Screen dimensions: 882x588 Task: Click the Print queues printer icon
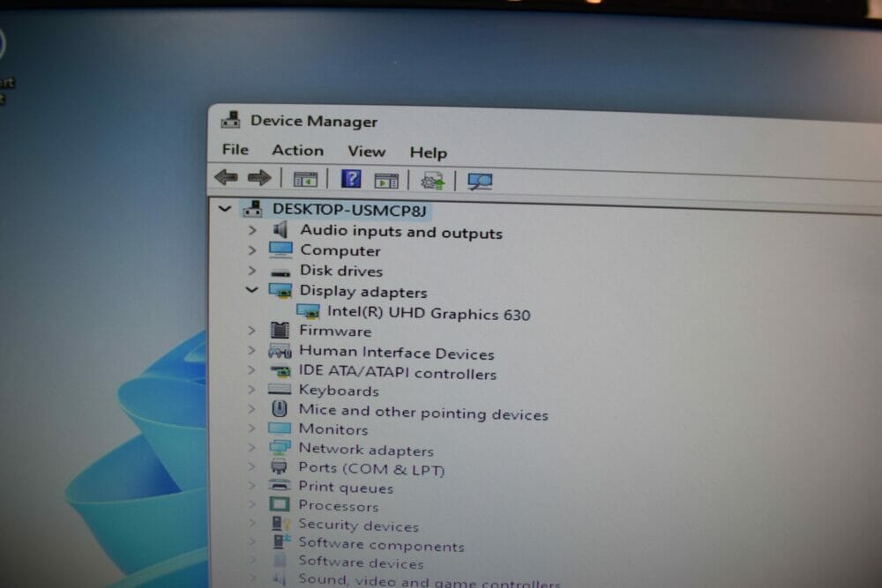click(280, 486)
